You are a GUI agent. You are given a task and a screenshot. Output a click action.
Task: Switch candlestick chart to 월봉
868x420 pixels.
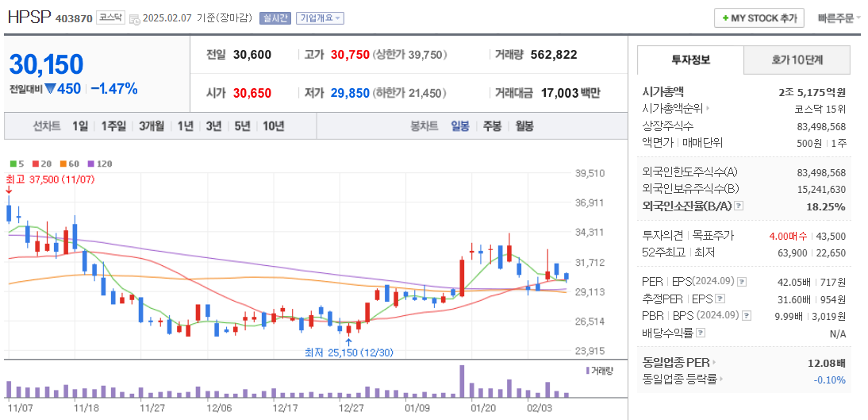click(x=524, y=126)
